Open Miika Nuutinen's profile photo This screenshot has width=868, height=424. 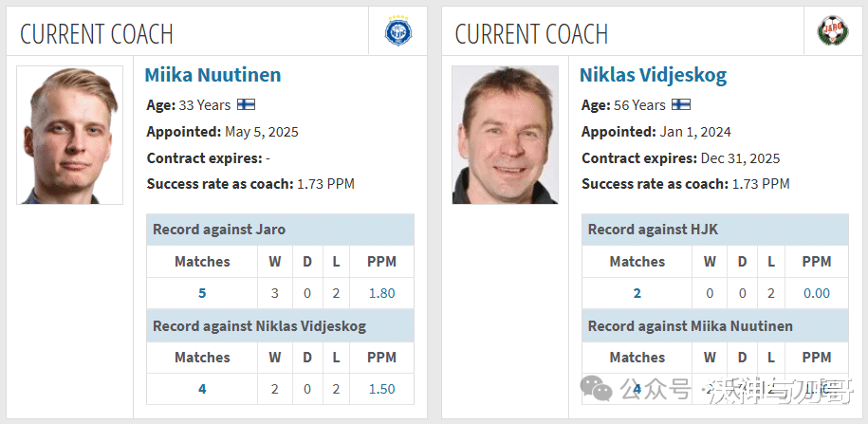(x=69, y=135)
